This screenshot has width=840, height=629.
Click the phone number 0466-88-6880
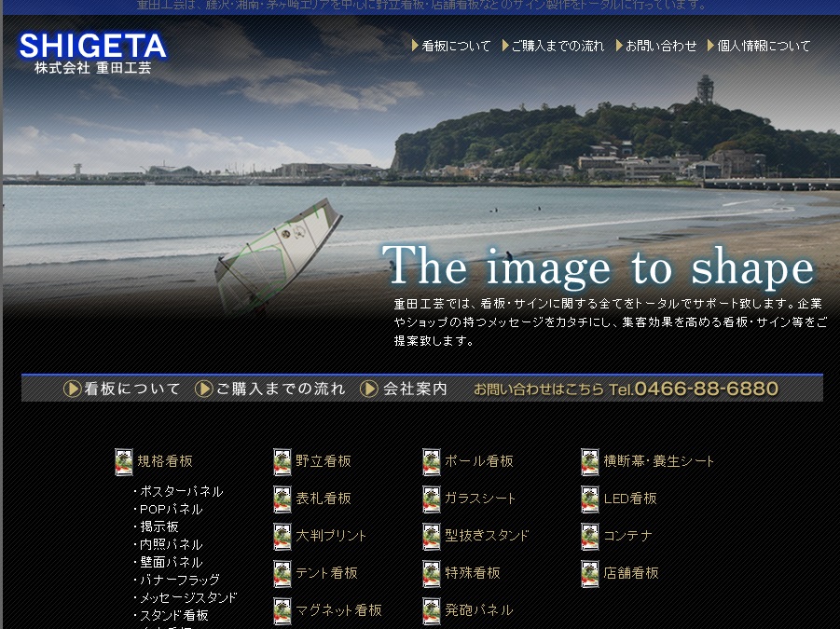coord(706,389)
